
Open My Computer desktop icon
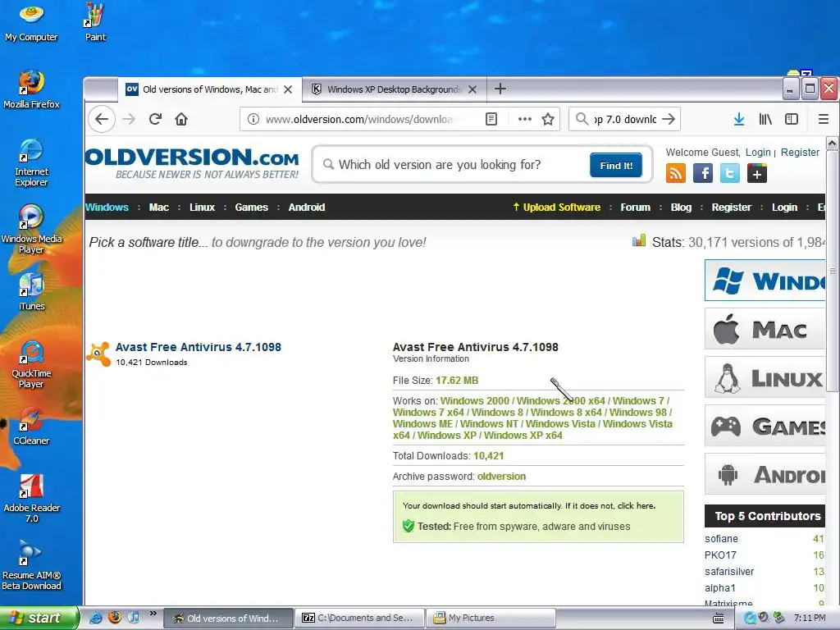[31, 24]
